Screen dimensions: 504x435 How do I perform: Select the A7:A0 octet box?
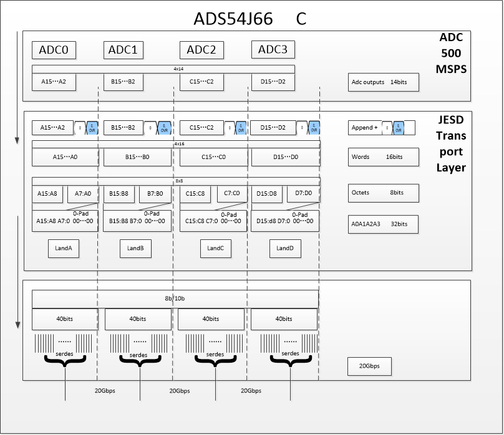tap(83, 194)
